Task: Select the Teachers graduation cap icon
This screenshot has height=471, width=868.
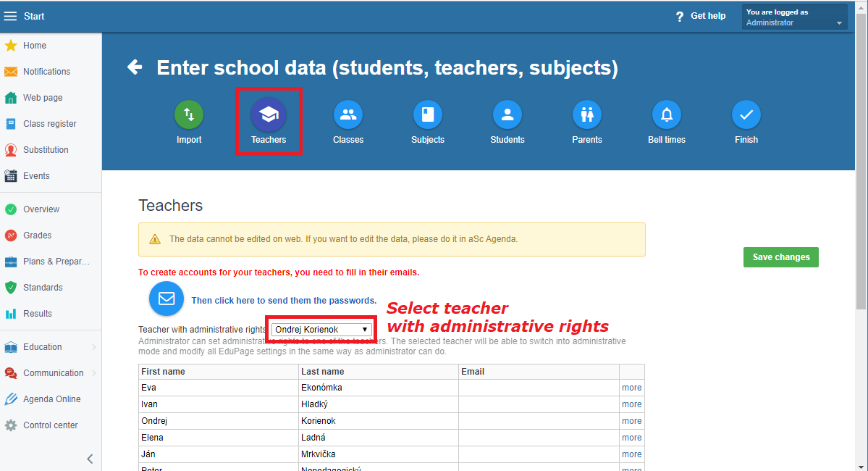Action: pos(269,114)
